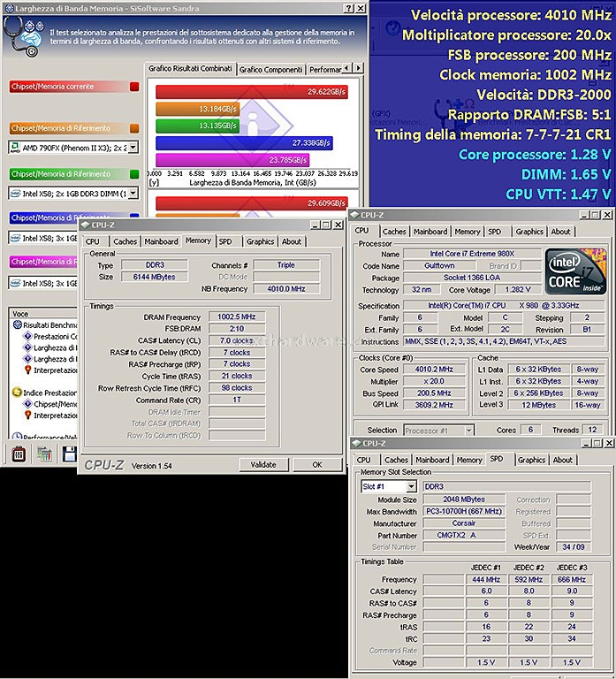Click the Command Rate value 1T
Screen dimensions: 616x679
click(237, 400)
